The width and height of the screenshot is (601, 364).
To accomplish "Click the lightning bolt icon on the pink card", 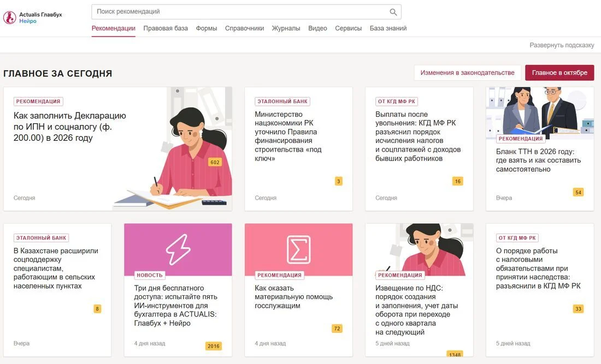I will tap(178, 249).
